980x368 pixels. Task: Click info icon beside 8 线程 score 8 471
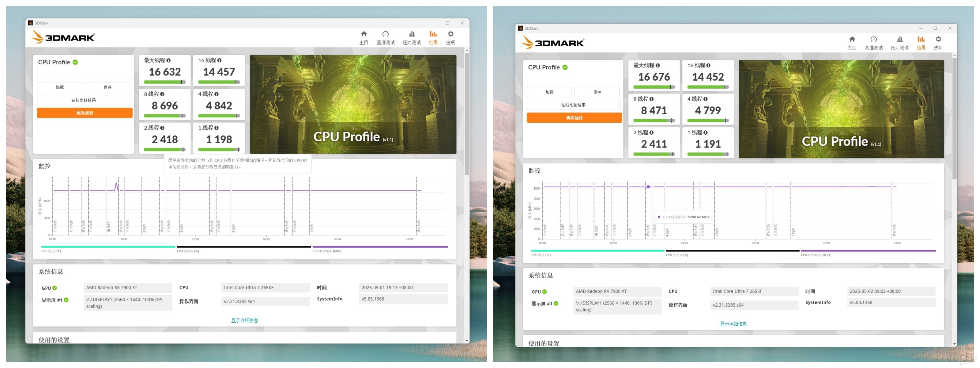[x=652, y=99]
